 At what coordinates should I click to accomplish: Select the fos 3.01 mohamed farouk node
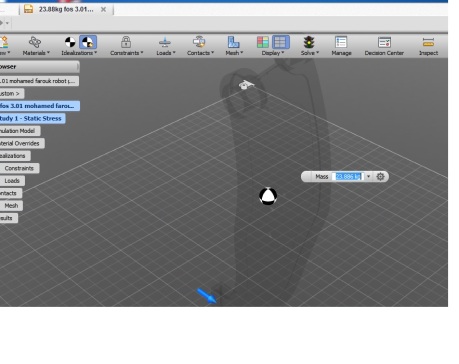(39, 106)
